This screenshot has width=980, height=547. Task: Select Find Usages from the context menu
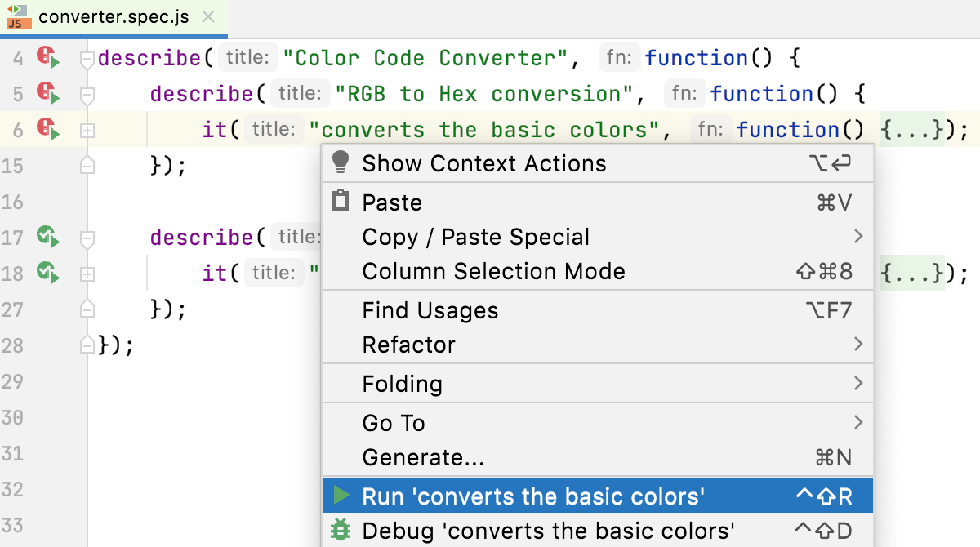point(431,310)
